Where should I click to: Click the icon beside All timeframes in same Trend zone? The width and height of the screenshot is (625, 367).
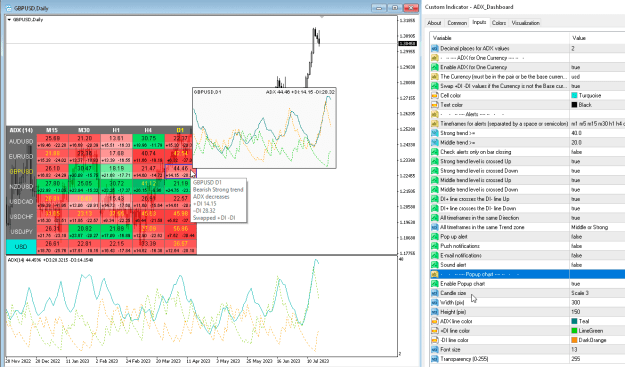[435, 227]
